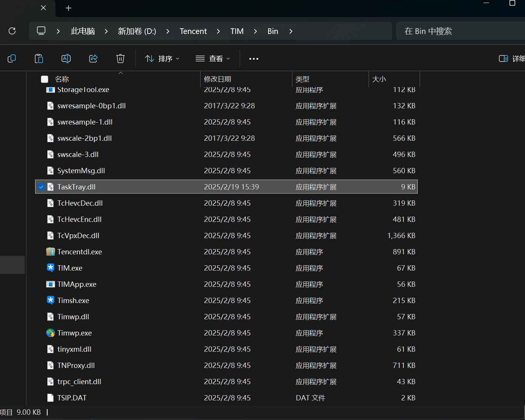Sort files by 名称 column header
The height and width of the screenshot is (420, 525).
point(62,79)
